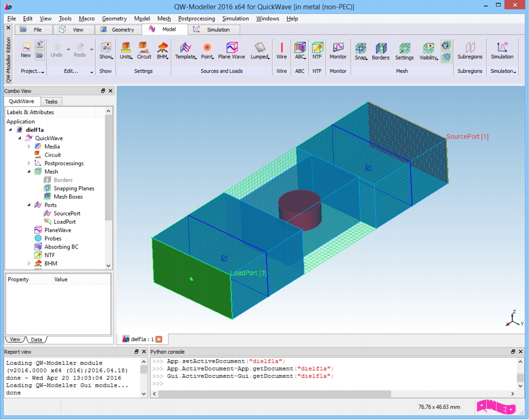The image size is (529, 420).
Task: Close the Report view panel
Action: [144, 351]
